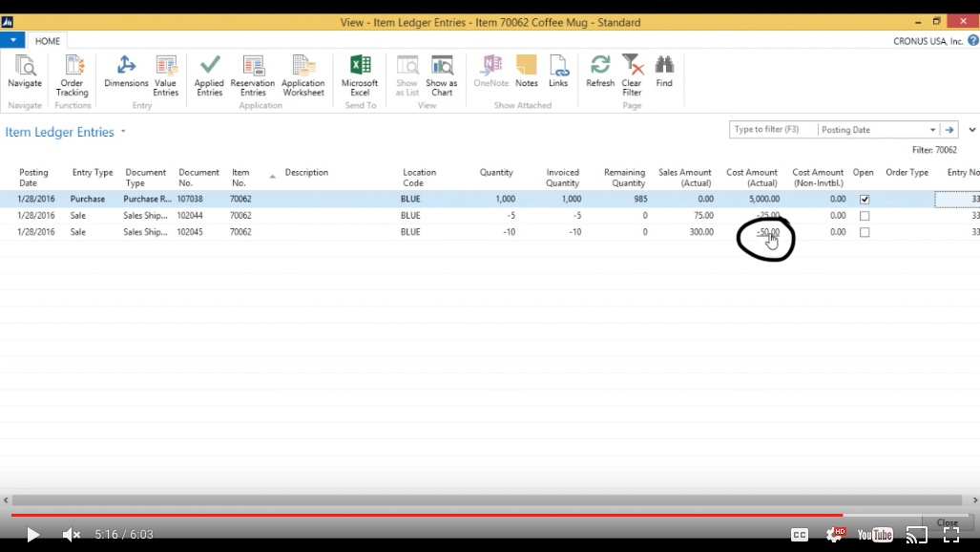Click the Entry Type column header
Screen dimensions: 980x552
pyautogui.click(x=93, y=173)
